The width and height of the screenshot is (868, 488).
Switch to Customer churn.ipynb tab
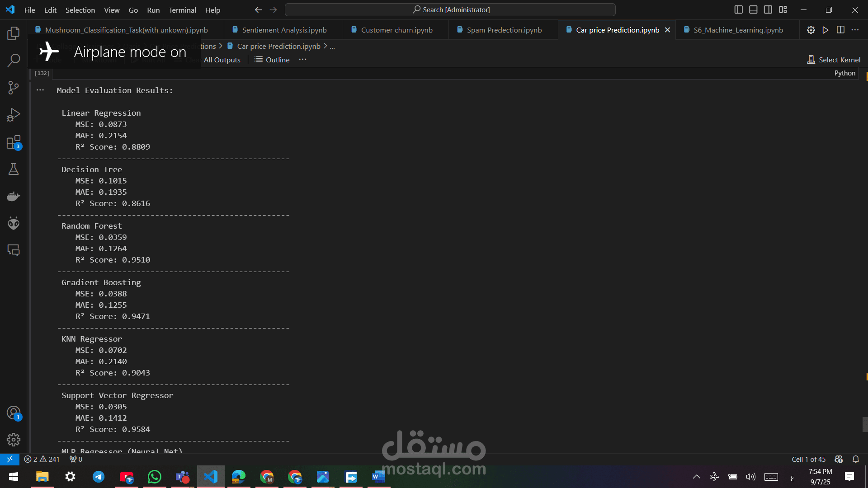[x=396, y=30]
